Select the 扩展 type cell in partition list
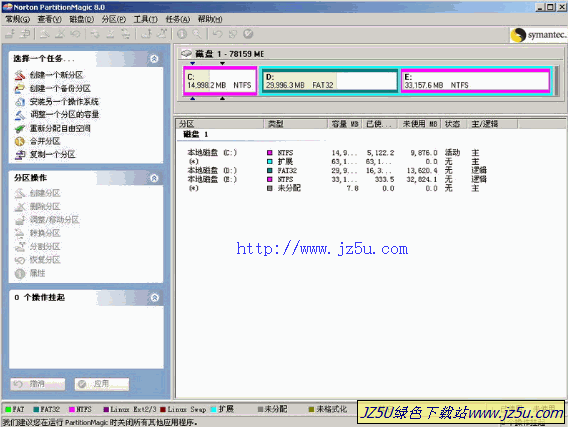Image resolution: width=568 pixels, height=427 pixels. (285, 162)
